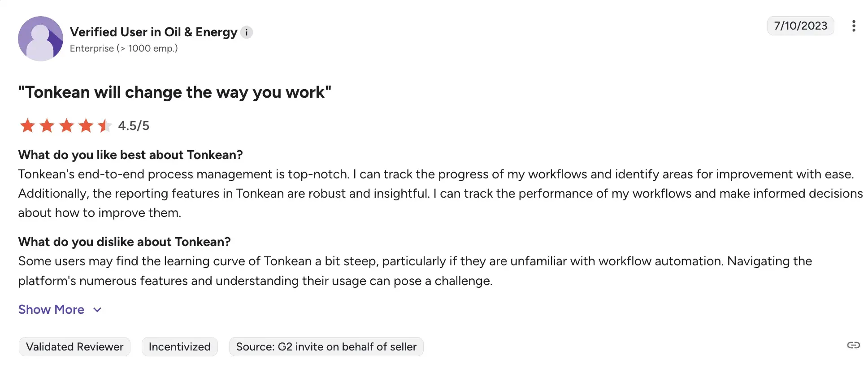The height and width of the screenshot is (372, 868).
Task: Click the Source: G2 invite badge
Action: point(326,347)
